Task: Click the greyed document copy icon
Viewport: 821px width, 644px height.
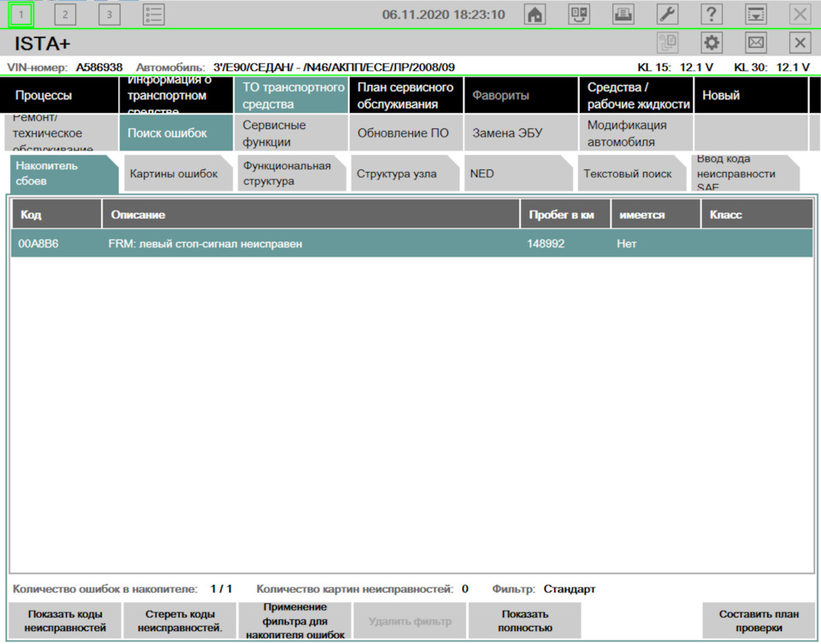Action: [x=668, y=43]
